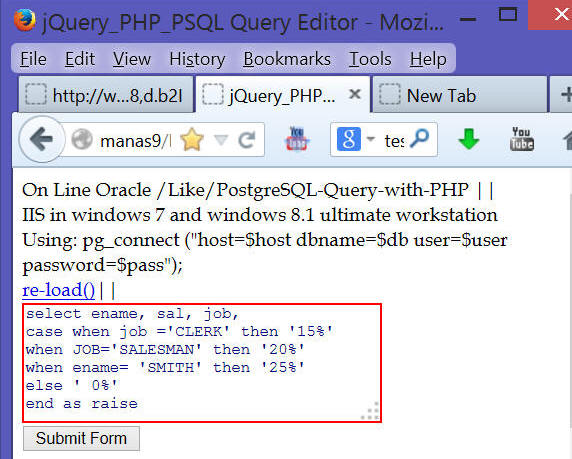This screenshot has width=572, height=459.
Task: Open new tab with plus button
Action: click(x=564, y=95)
